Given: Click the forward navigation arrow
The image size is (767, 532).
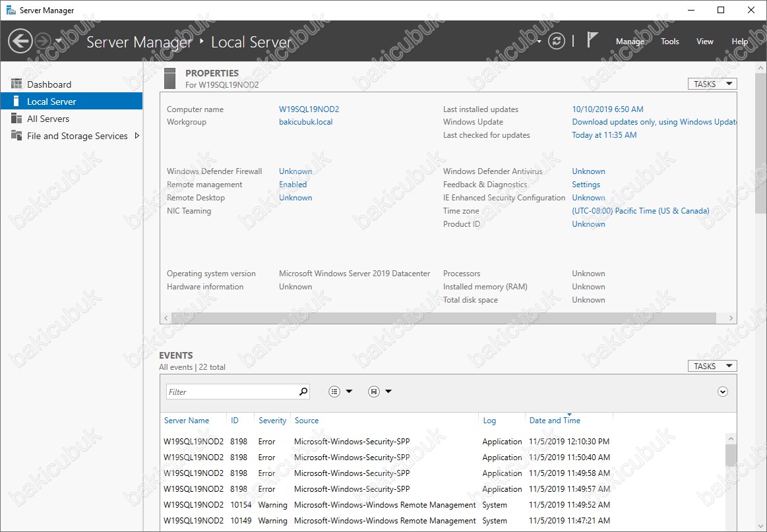Looking at the screenshot, I should (x=43, y=41).
